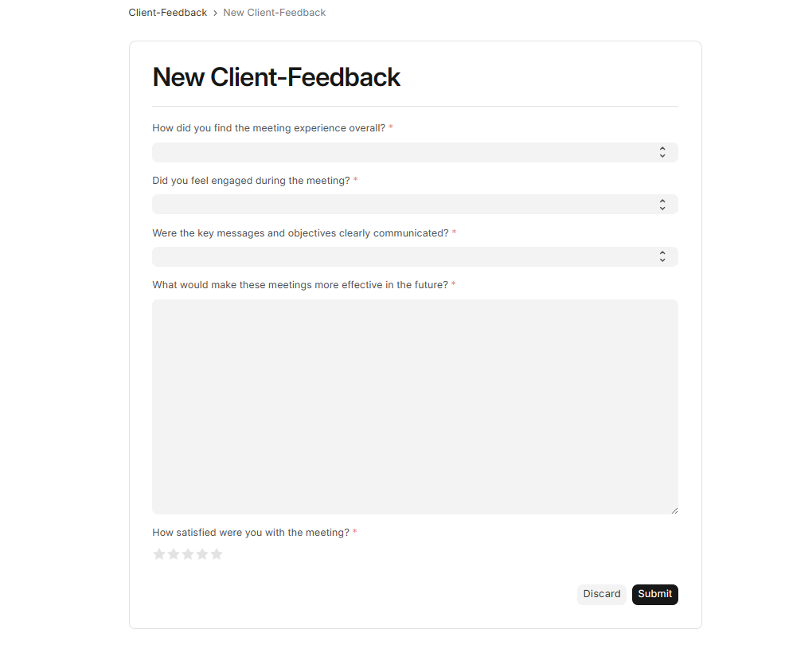Open the key messages communication dropdown
Image resolution: width=785 pixels, height=672 pixels.
click(x=414, y=256)
